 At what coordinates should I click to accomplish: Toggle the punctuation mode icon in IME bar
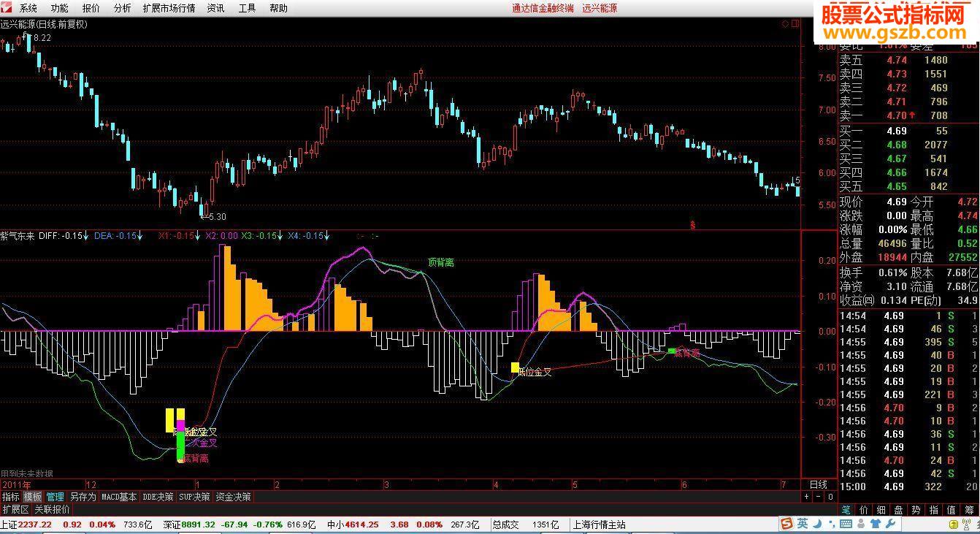831,524
